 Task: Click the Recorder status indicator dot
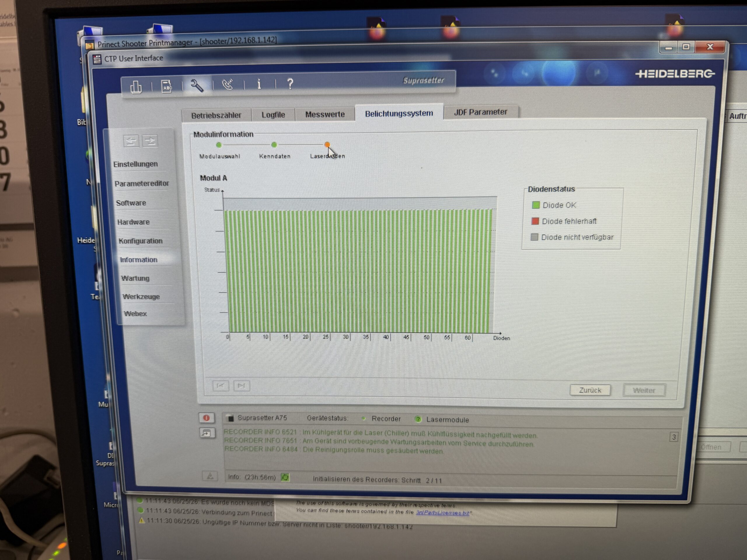pyautogui.click(x=363, y=419)
